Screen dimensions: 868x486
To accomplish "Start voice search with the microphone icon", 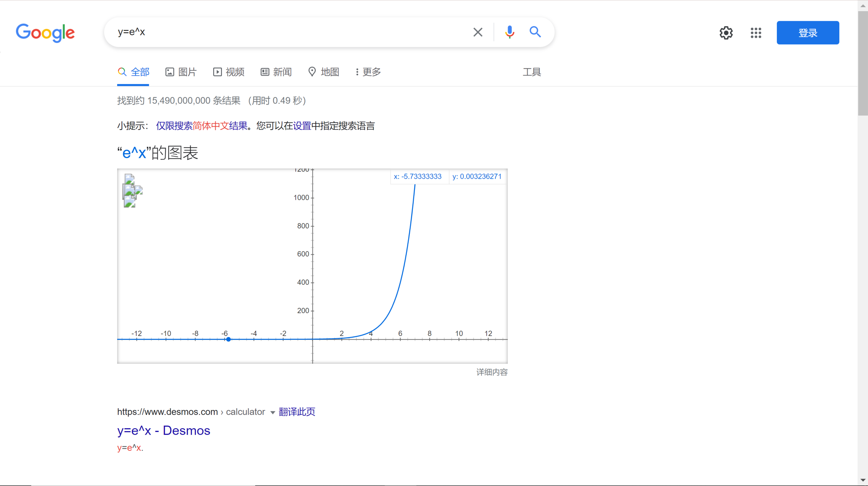I will coord(509,32).
